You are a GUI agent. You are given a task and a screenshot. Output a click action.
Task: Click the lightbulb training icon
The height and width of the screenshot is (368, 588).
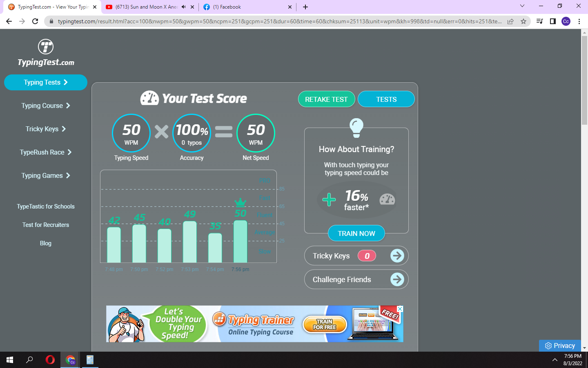[356, 128]
